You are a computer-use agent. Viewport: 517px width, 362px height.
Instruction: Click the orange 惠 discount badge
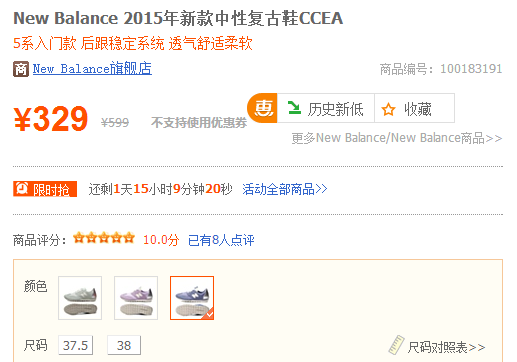(x=262, y=108)
